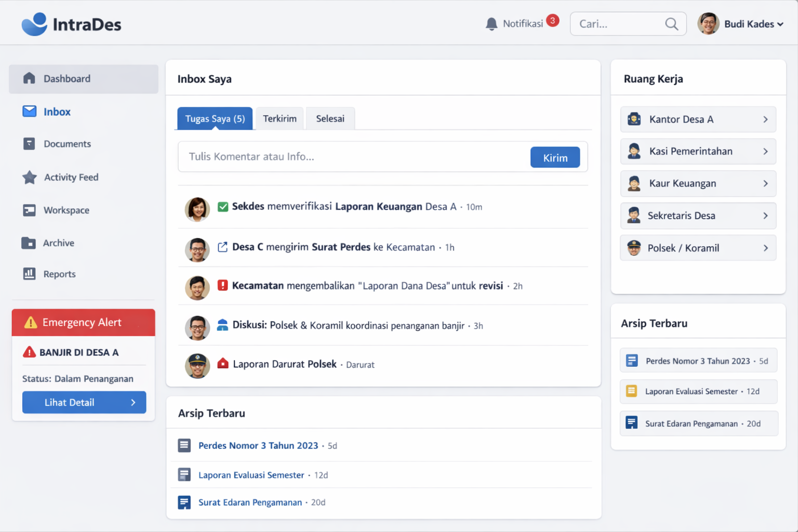Click the Surat Perdes share icon

[x=222, y=247]
